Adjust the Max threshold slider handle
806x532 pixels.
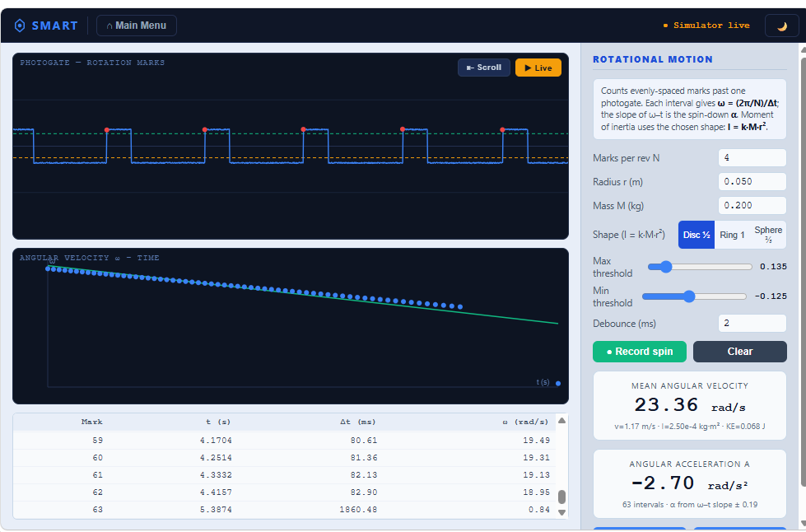(666, 267)
